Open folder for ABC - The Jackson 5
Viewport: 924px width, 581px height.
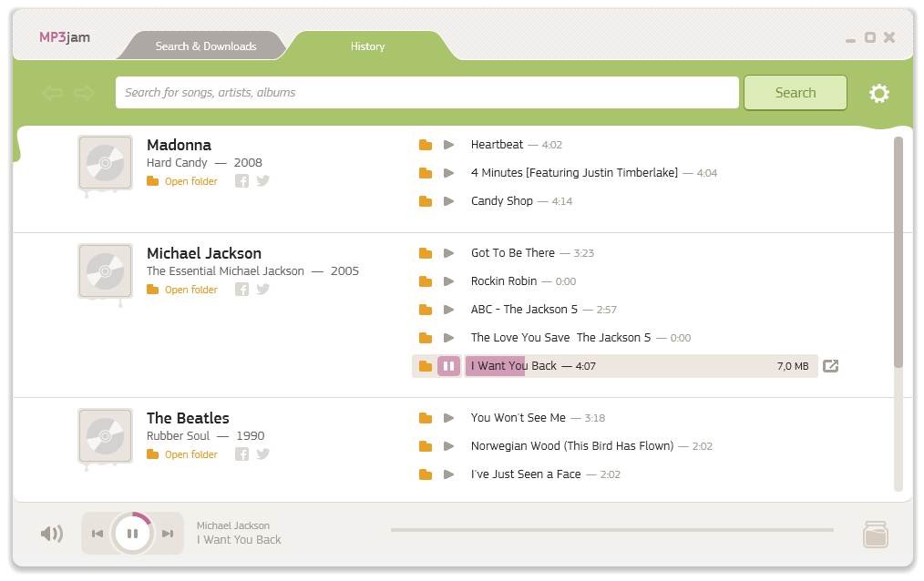pos(426,310)
